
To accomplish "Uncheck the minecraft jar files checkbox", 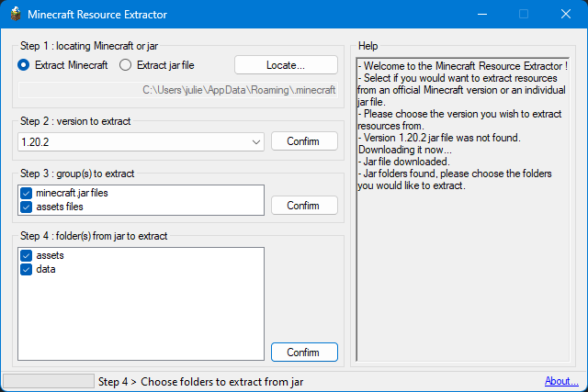I will (26, 194).
